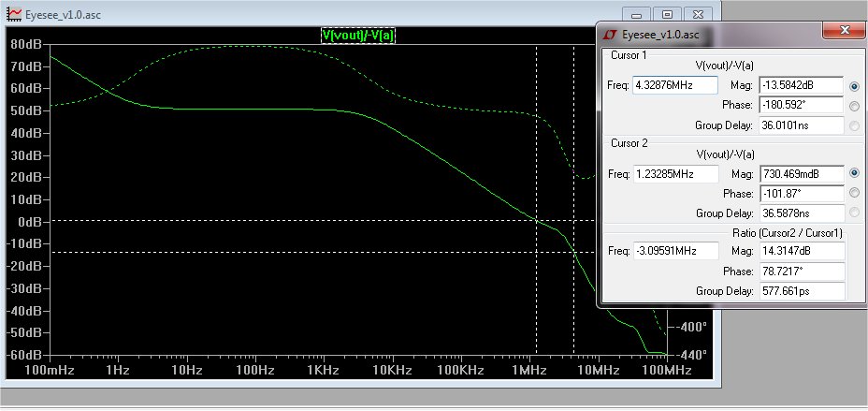Click the -400° phase axis label
The image size is (868, 411).
(691, 327)
